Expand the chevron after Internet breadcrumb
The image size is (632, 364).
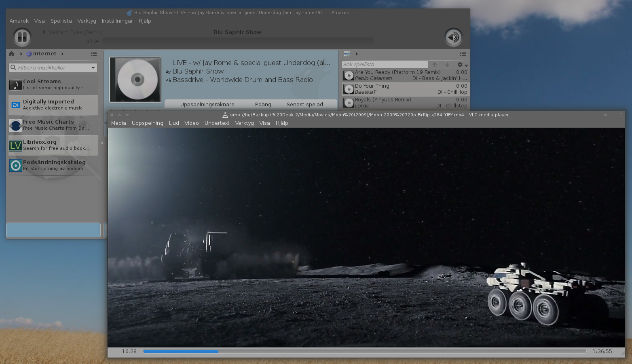[x=62, y=54]
